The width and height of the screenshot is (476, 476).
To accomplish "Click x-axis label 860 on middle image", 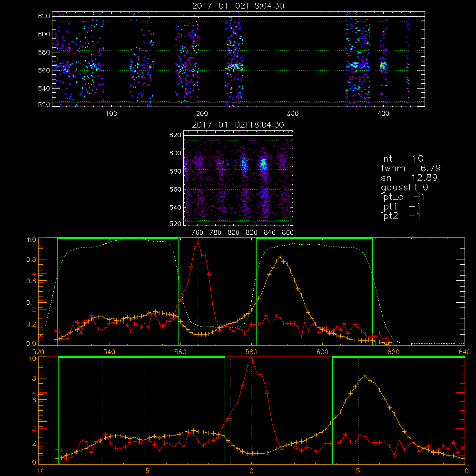I will pos(288,233).
